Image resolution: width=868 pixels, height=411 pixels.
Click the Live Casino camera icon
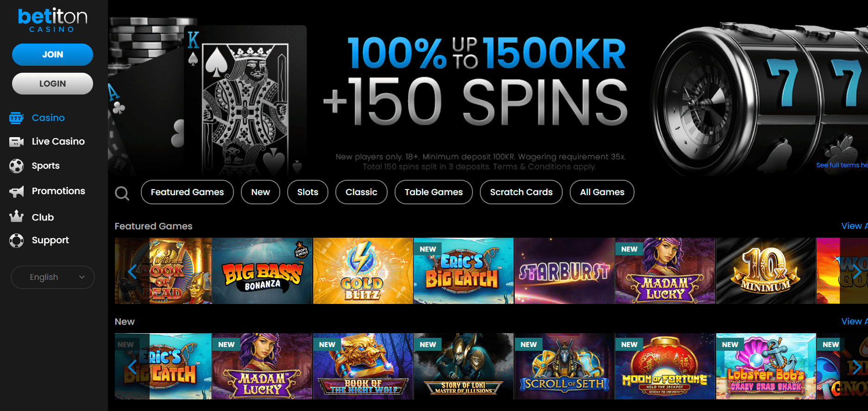pyautogui.click(x=16, y=142)
